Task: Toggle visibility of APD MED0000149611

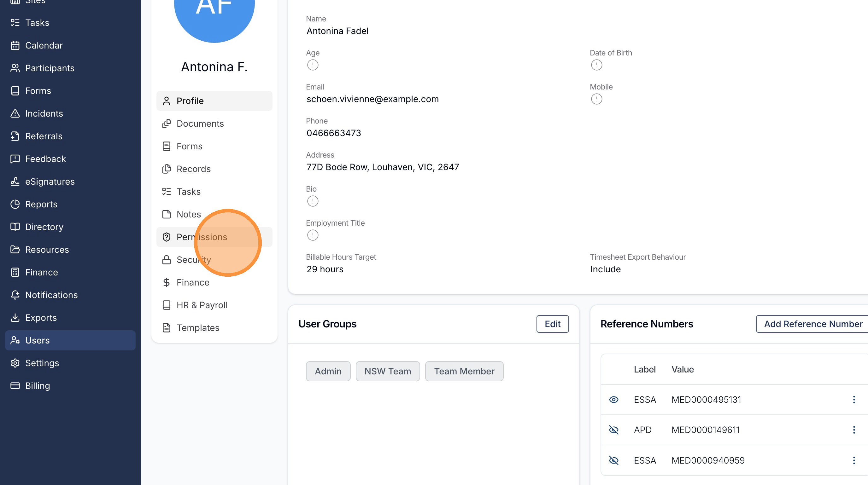Action: 614,430
